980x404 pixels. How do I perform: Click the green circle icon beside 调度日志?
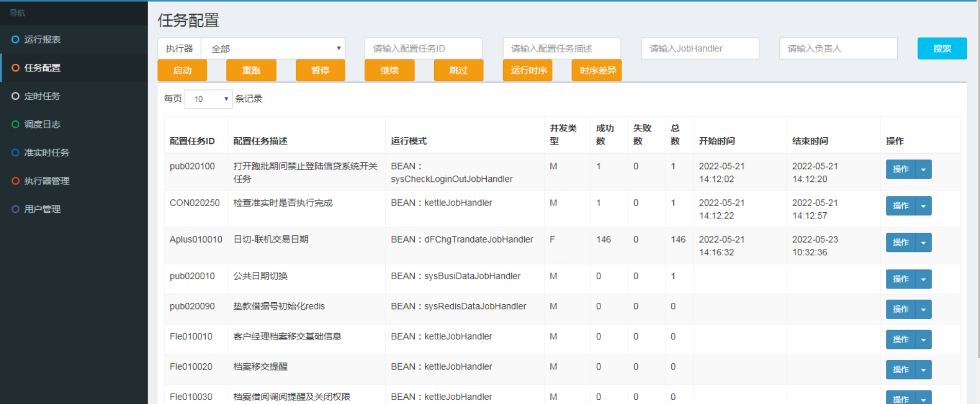coord(15,124)
